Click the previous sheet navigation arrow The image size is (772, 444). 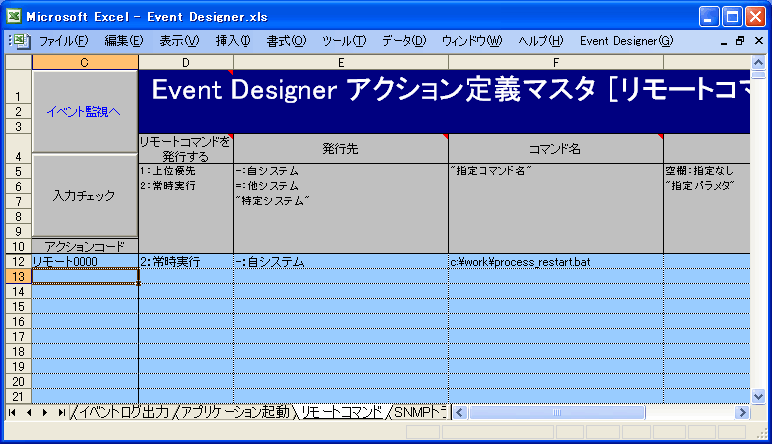click(x=29, y=412)
